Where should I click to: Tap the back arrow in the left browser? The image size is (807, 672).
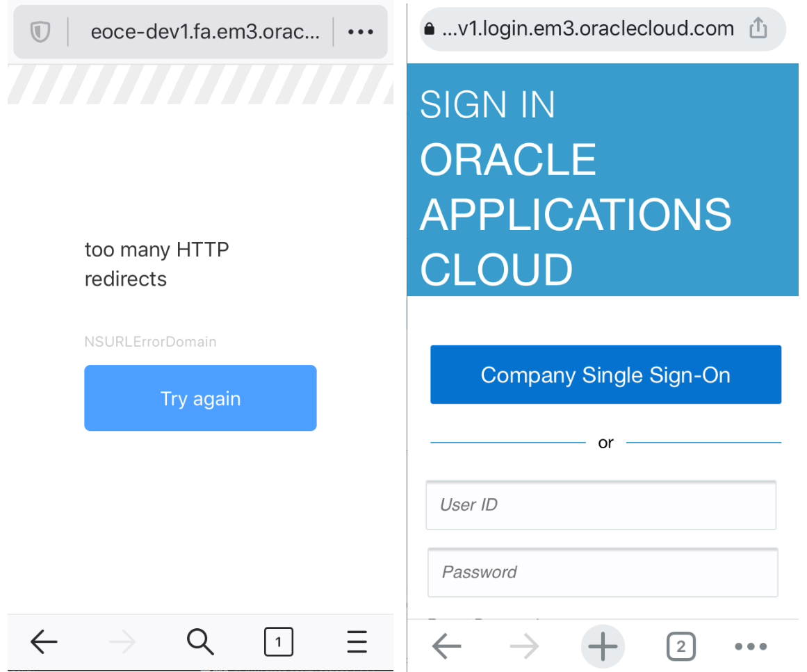click(43, 641)
